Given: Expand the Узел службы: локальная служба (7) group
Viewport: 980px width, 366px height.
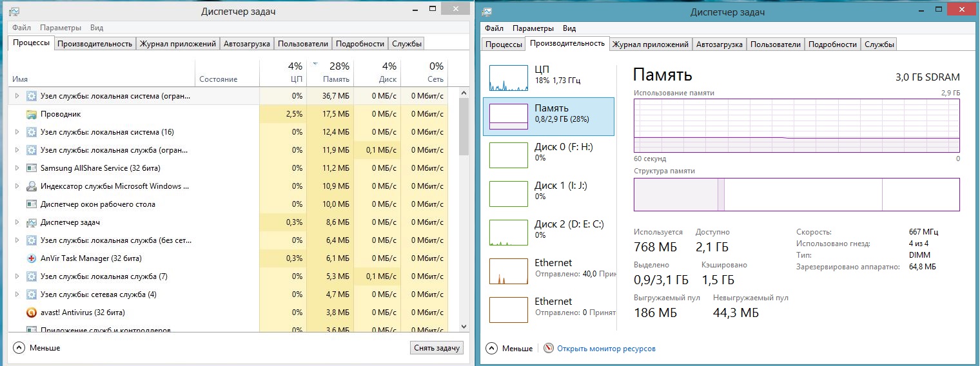Looking at the screenshot, I should click(x=17, y=276).
